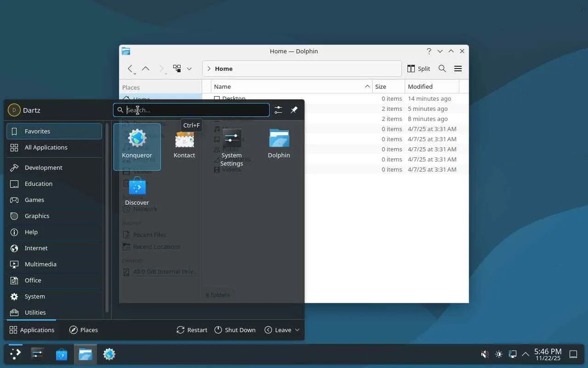The width and height of the screenshot is (588, 368).
Task: Expand the breadcrumb chevron before Home
Action: 209,69
